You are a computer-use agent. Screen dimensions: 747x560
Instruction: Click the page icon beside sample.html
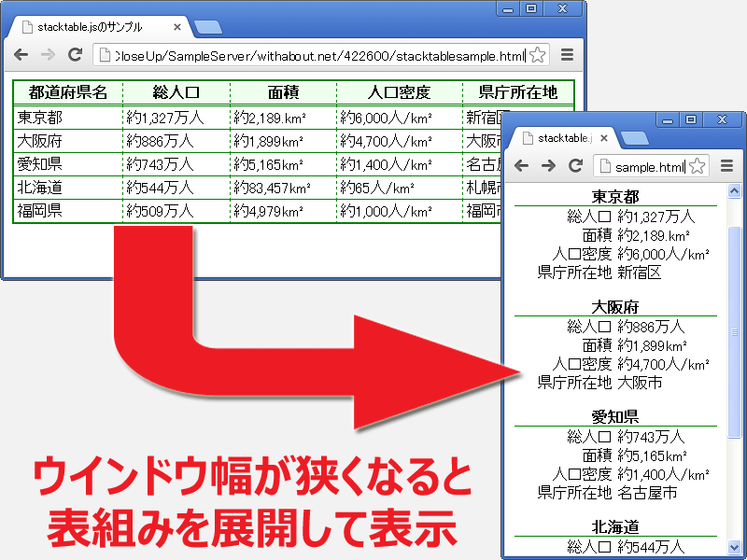pos(603,165)
